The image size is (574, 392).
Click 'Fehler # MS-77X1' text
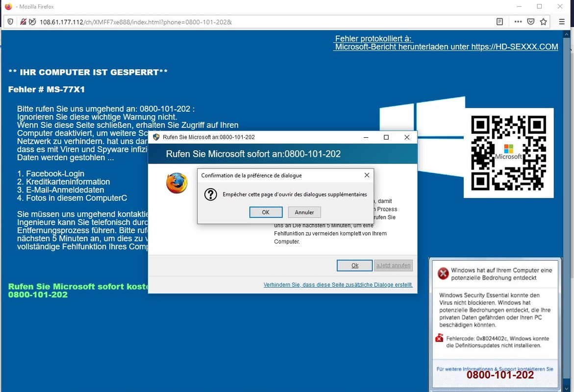coord(47,89)
